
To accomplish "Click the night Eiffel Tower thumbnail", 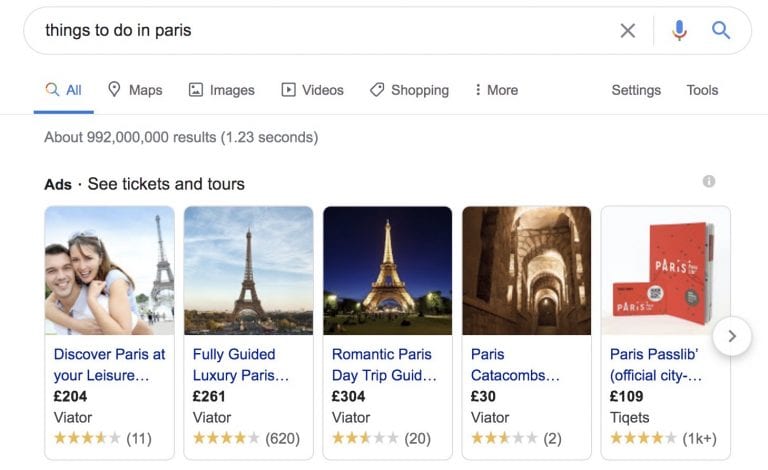I will (387, 271).
